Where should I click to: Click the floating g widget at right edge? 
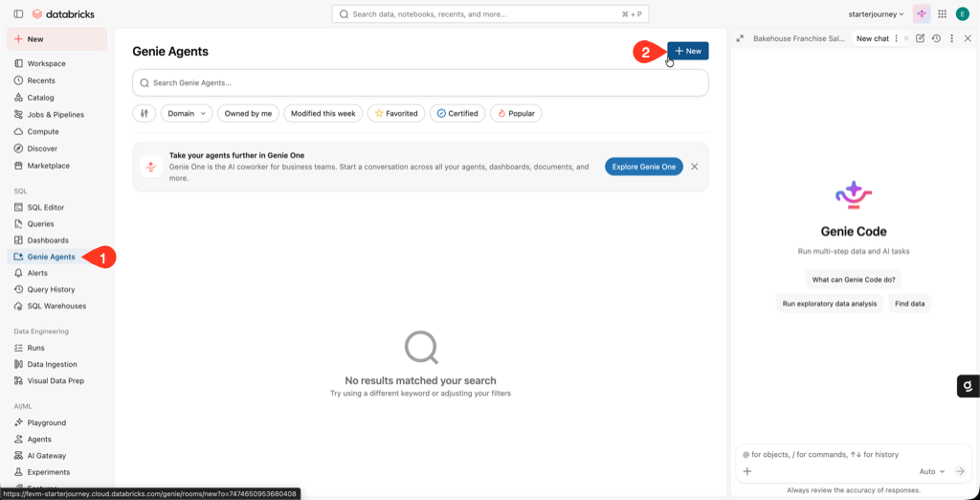(x=969, y=386)
